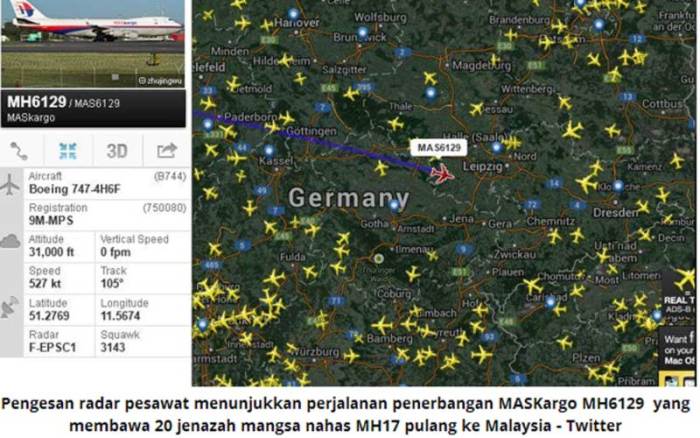The image size is (700, 438).
Task: Toggle the fullscreen arrows icon
Action: coord(68,151)
